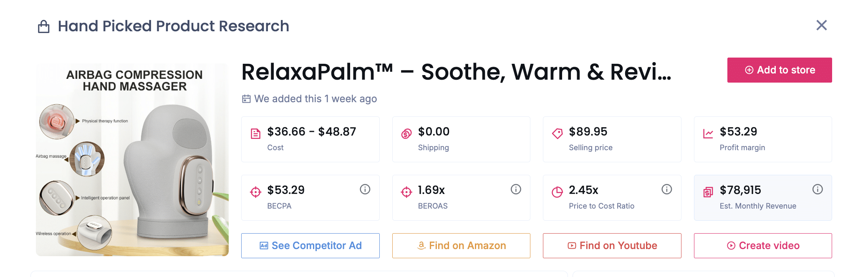Click the BEROAS info icon
Screen dimensions: 868x277
tap(516, 189)
